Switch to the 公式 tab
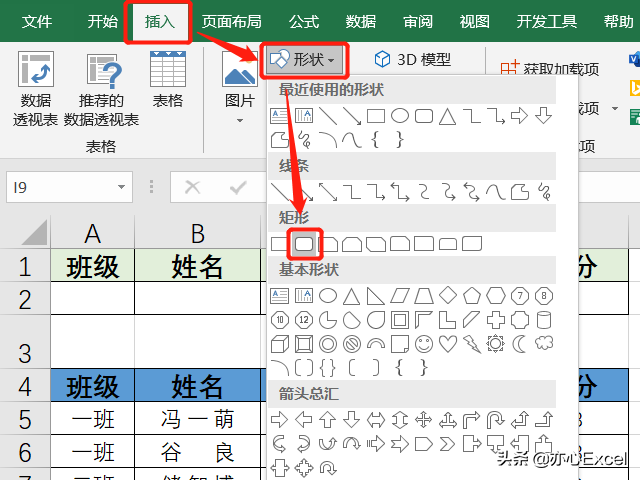 304,21
